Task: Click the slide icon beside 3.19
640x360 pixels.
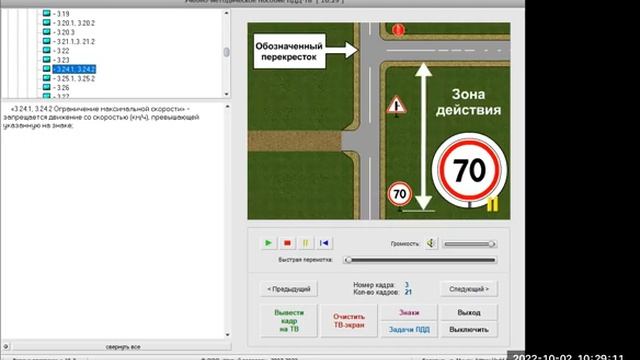Action: (x=47, y=13)
